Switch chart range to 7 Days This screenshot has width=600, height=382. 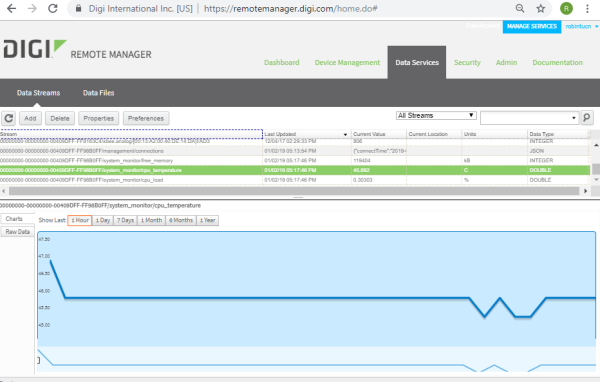coord(125,220)
